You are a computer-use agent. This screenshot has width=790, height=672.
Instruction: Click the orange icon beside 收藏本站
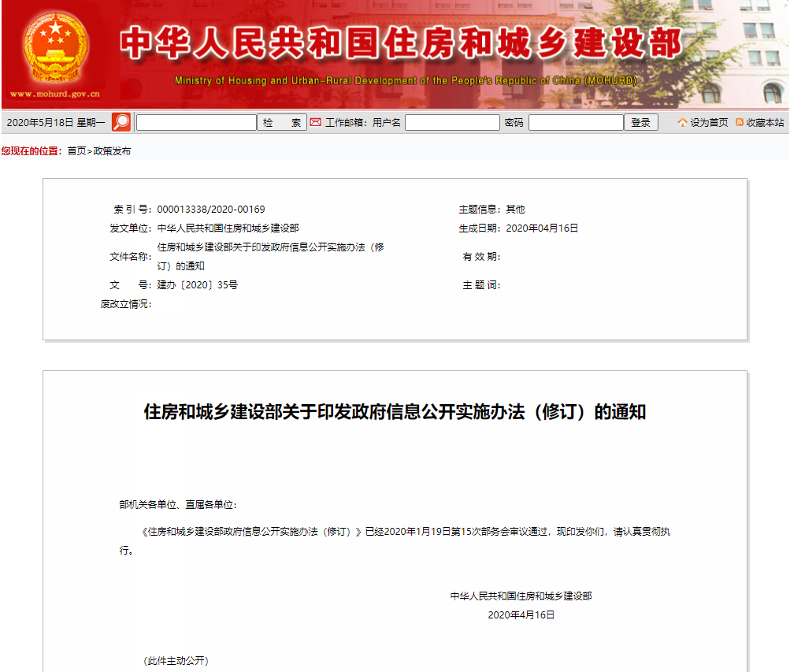pos(740,122)
